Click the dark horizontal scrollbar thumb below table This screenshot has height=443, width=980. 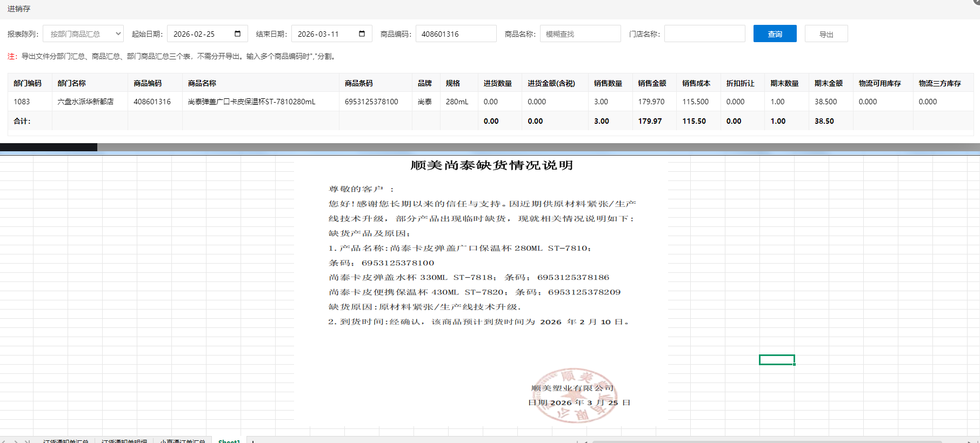49,147
